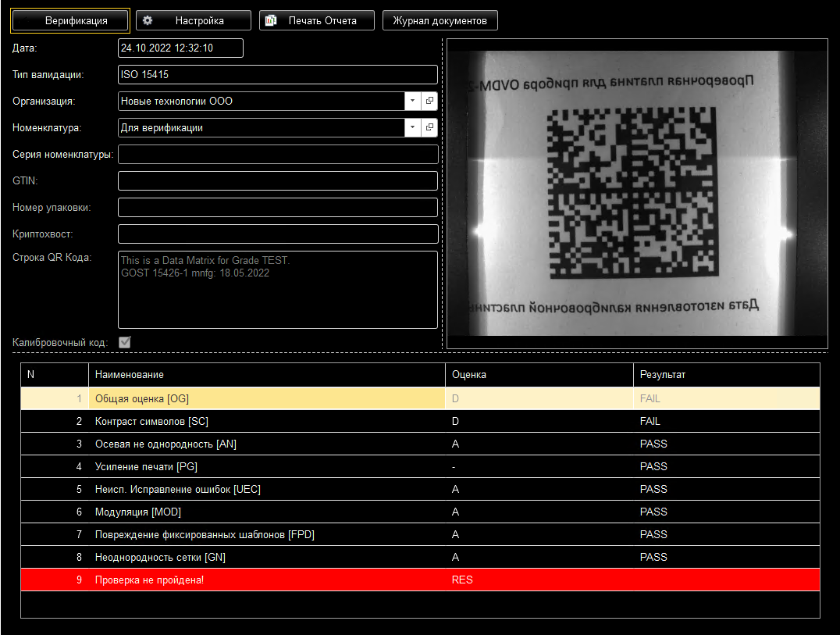
Task: Open the Верификация tab
Action: point(70,20)
